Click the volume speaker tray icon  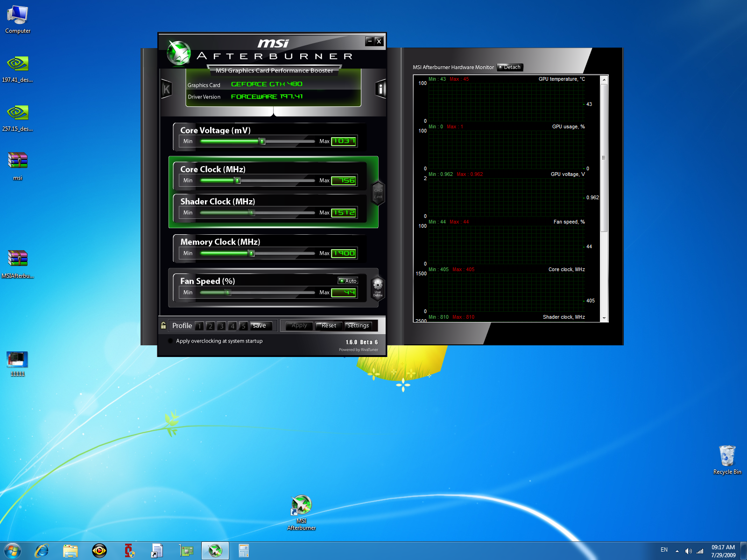click(688, 551)
